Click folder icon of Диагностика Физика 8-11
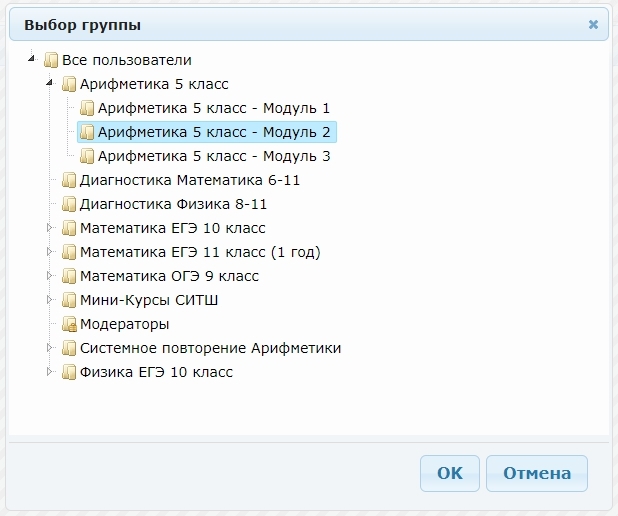 pos(69,204)
